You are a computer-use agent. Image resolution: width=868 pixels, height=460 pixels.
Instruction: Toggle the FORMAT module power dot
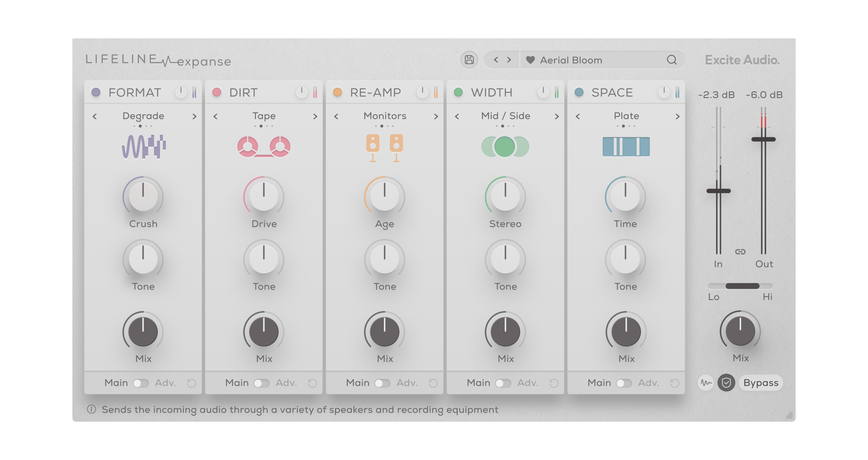pos(96,92)
